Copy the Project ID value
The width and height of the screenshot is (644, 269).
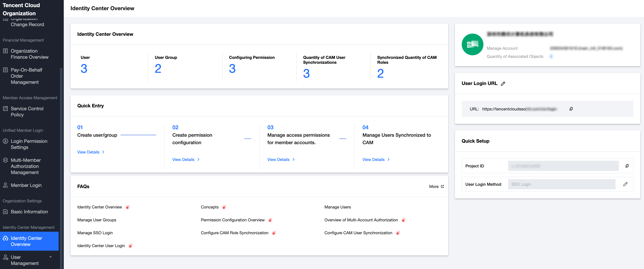[627, 166]
